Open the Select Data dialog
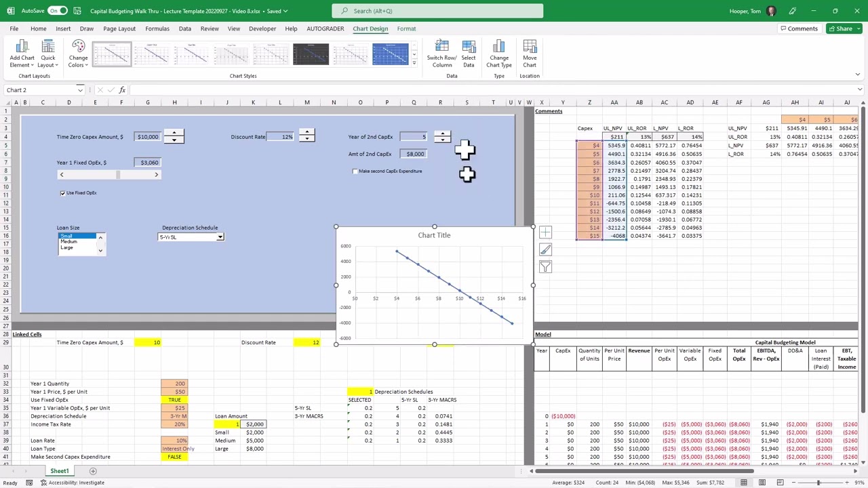This screenshot has height=488, width=868. [x=469, y=53]
